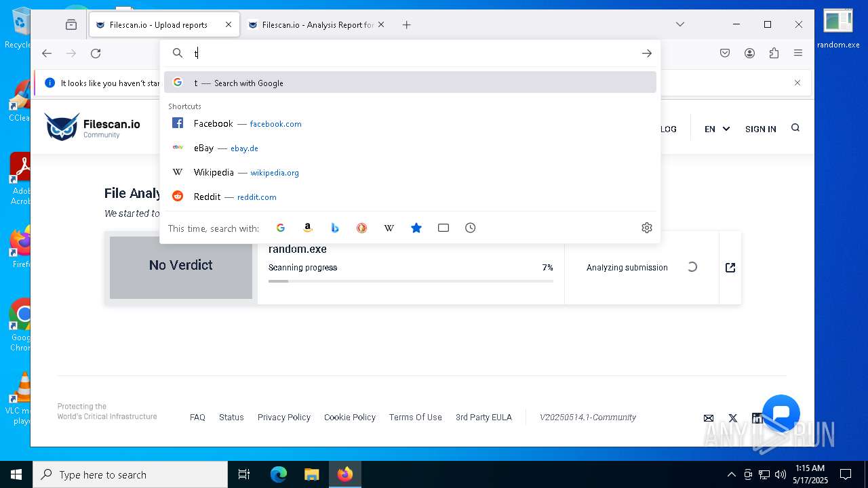Select the Facebook shortcut suggestion
Viewport: 868px width, 488px height.
(x=410, y=123)
